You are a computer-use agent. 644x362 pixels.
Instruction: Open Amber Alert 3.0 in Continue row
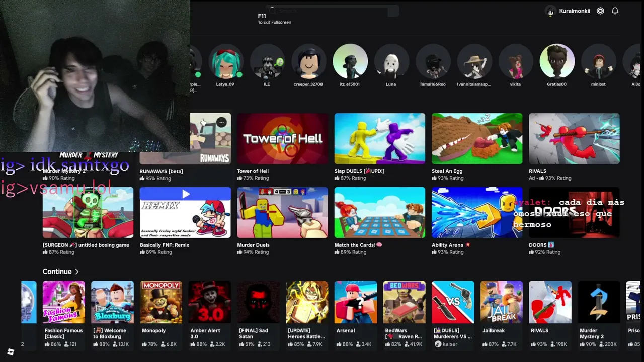point(209,302)
